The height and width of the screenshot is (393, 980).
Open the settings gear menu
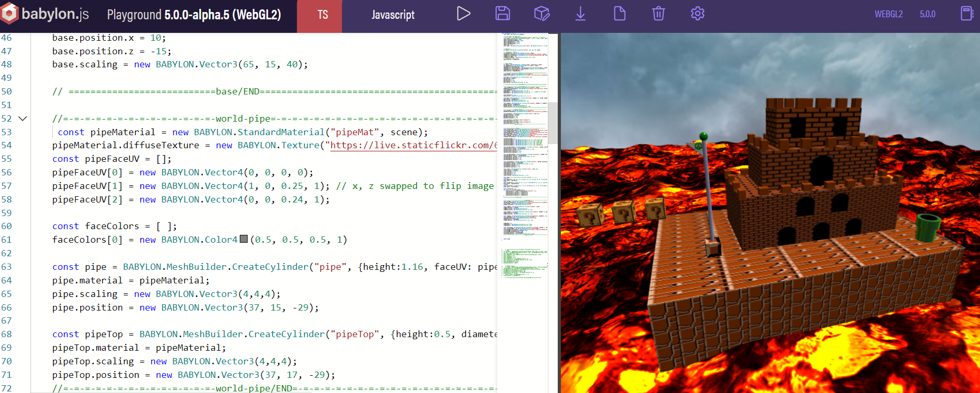coord(697,14)
